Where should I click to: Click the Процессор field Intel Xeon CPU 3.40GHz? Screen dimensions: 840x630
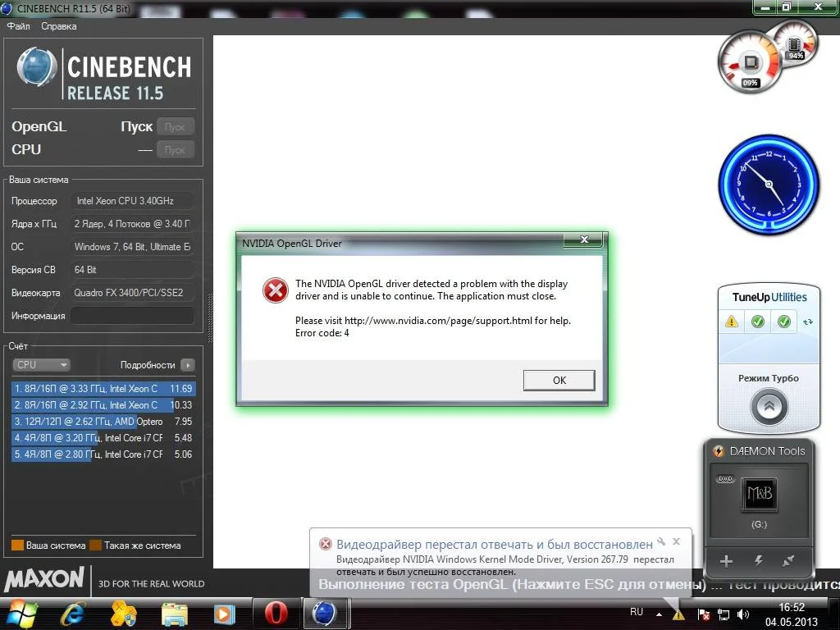coord(132,201)
